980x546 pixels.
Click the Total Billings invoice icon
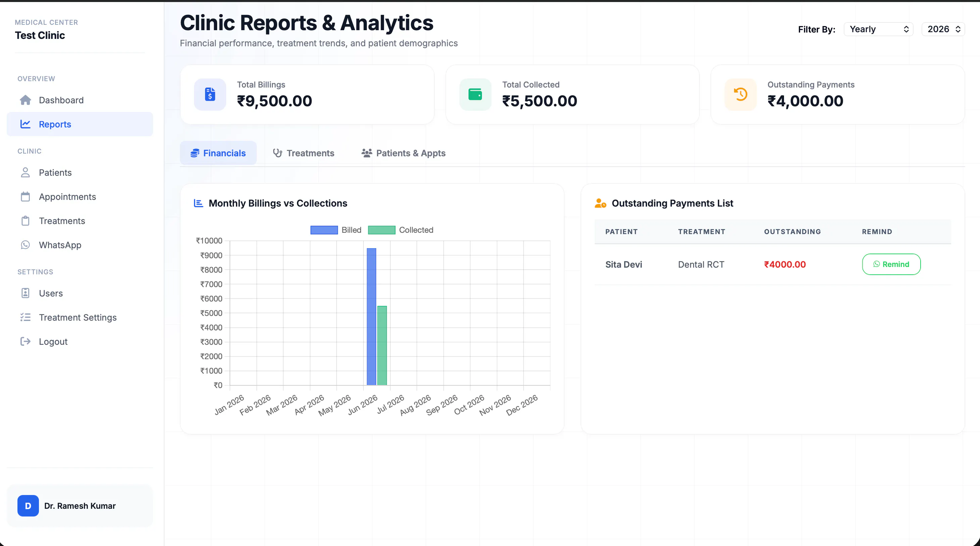click(x=210, y=94)
